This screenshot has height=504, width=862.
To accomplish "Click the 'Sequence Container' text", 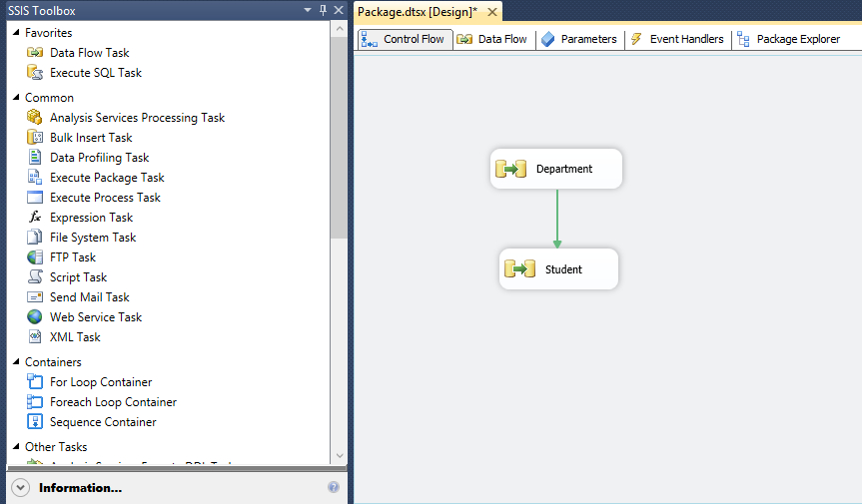I will click(x=103, y=421).
